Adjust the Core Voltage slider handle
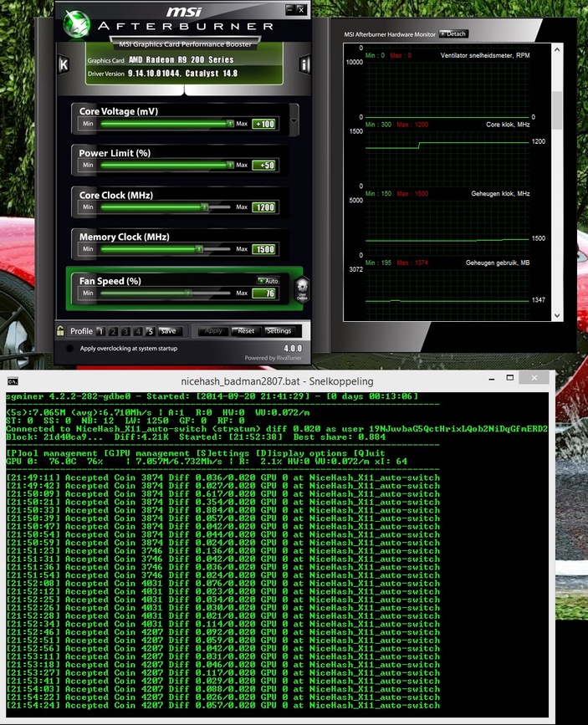The image size is (588, 725). pos(230,124)
